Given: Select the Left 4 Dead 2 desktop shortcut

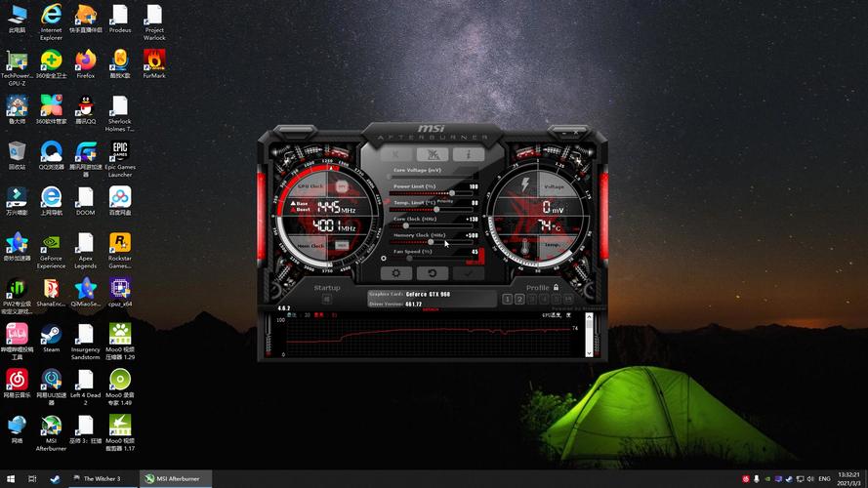Looking at the screenshot, I should (85, 387).
